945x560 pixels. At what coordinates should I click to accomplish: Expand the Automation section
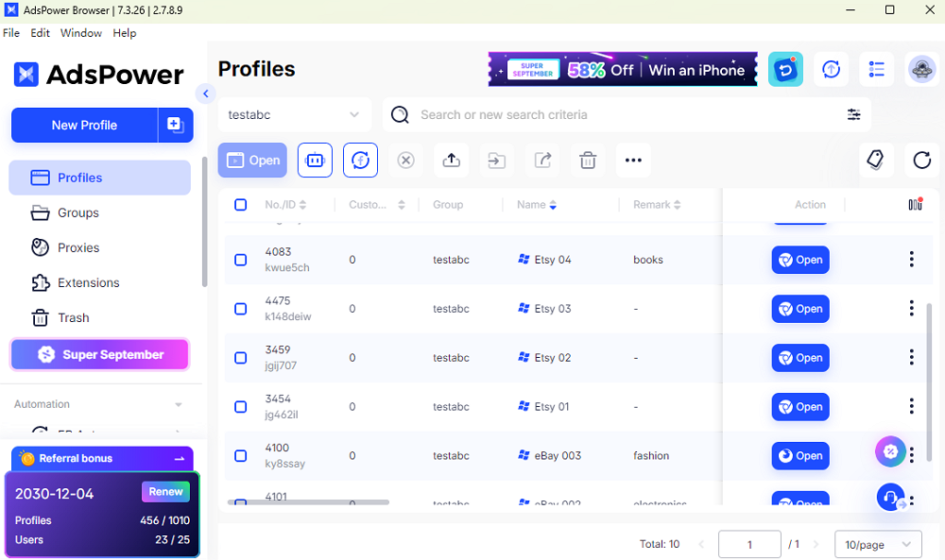[179, 404]
